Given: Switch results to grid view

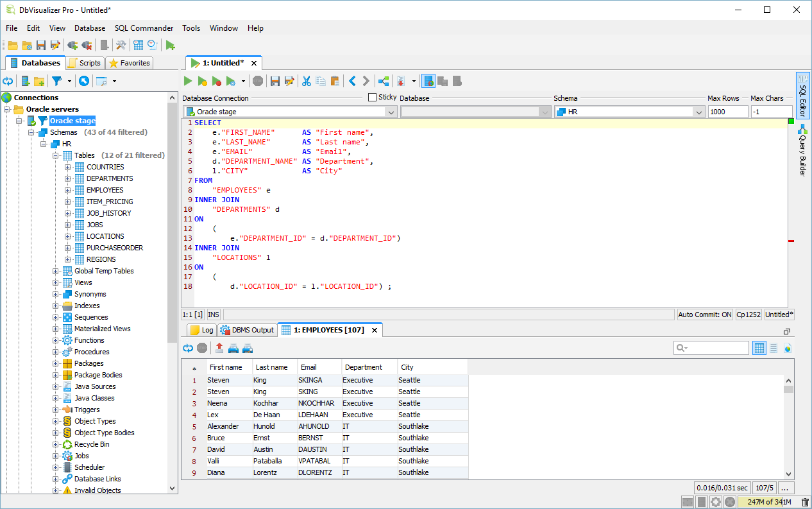Looking at the screenshot, I should tap(759, 348).
